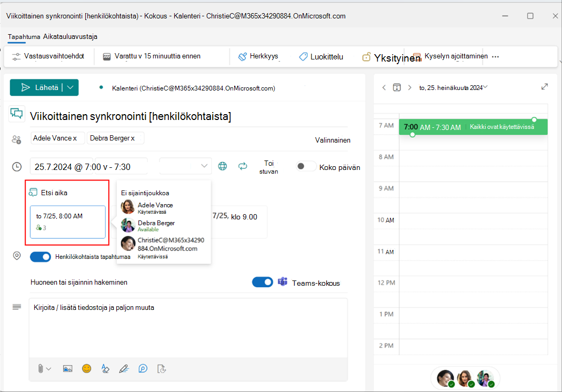Viewport: 562px width, 392px height.
Task: Click Huoneen tai sijainnin hakeminen field
Action: pos(79,283)
